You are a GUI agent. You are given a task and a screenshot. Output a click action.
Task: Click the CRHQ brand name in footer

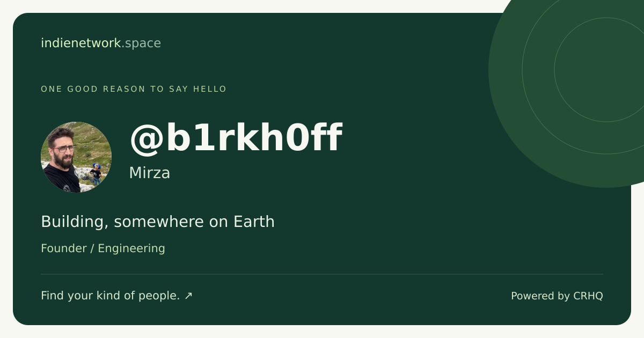point(588,296)
